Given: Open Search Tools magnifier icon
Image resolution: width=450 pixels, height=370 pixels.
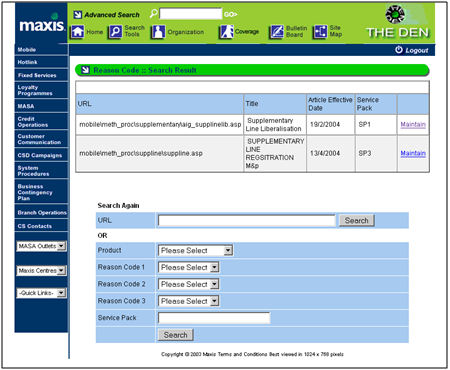Looking at the screenshot, I should point(115,32).
